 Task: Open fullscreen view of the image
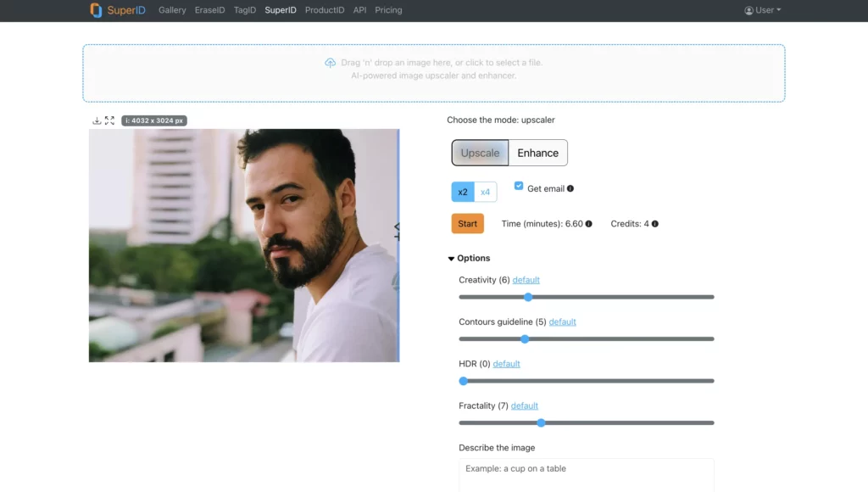coord(110,120)
